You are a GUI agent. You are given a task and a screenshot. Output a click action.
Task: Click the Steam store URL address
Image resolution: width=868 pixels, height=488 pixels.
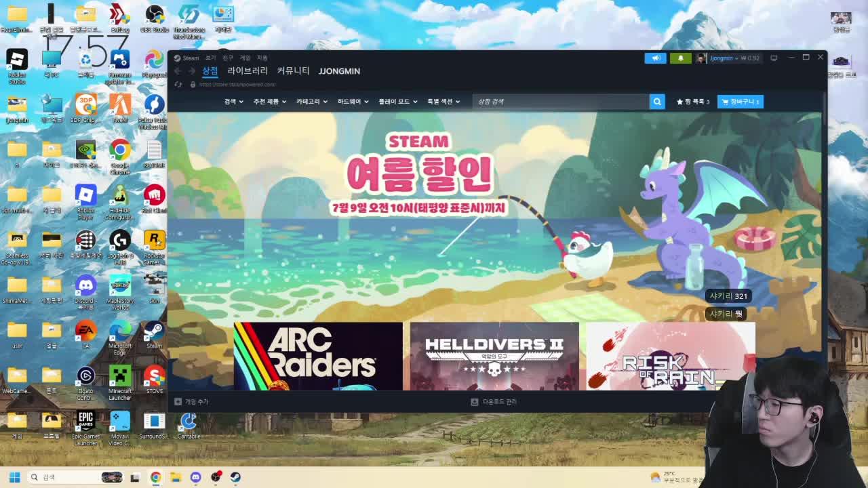point(237,85)
